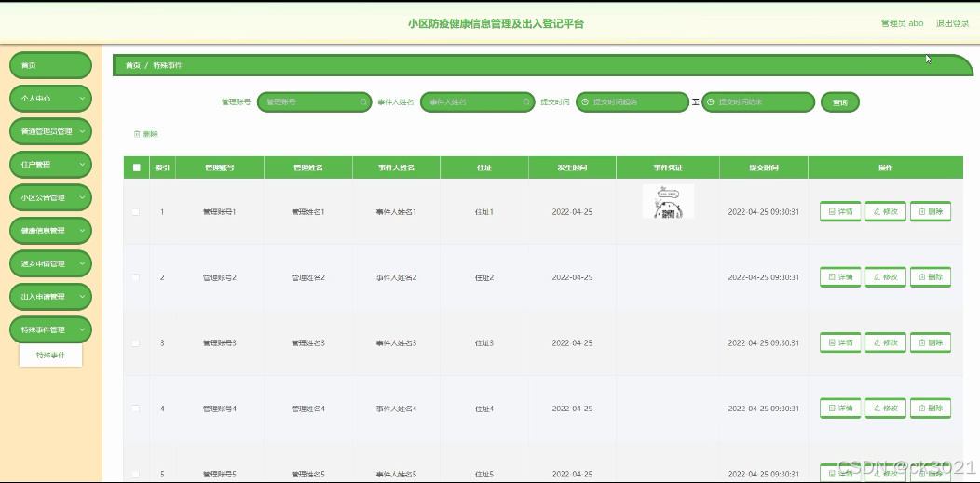The width and height of the screenshot is (980, 483).
Task: Open 详情 for row 4
Action: pos(840,409)
